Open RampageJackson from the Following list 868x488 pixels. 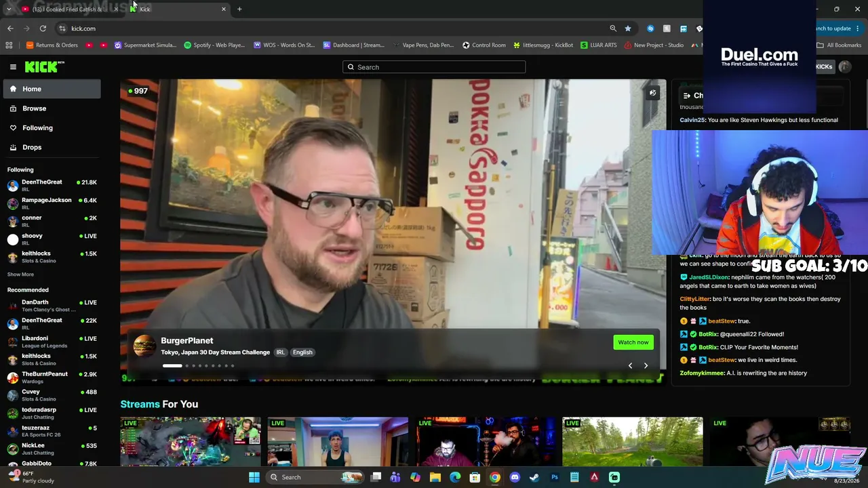coord(52,203)
